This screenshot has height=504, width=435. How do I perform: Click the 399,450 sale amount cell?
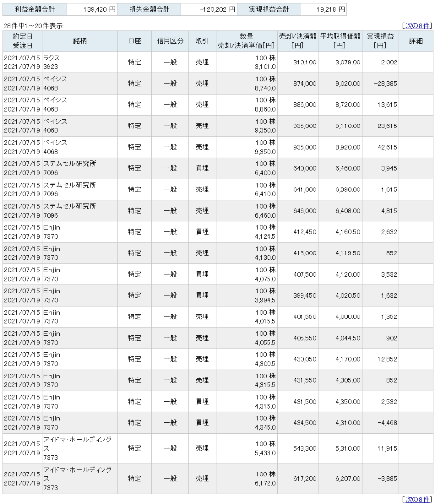[298, 296]
